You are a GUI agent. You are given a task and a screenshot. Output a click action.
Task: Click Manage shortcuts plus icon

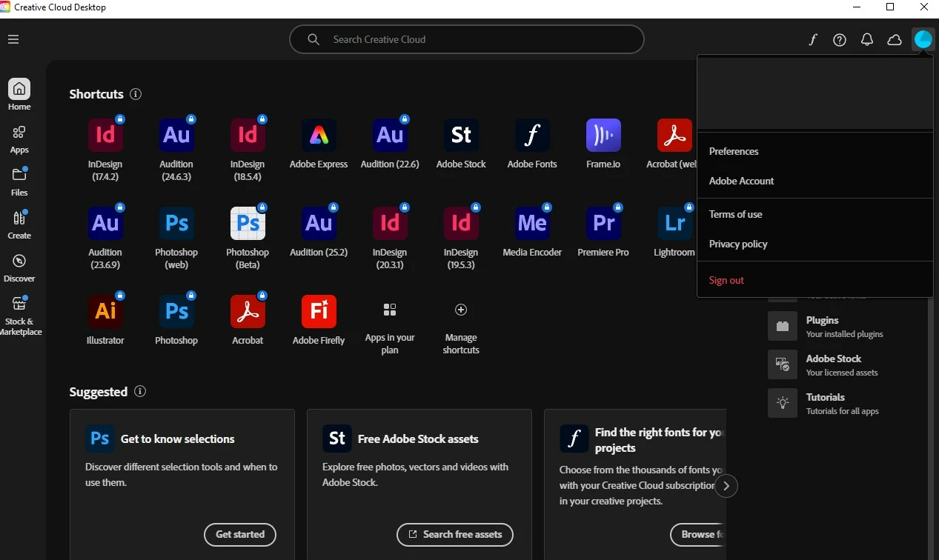[461, 310]
